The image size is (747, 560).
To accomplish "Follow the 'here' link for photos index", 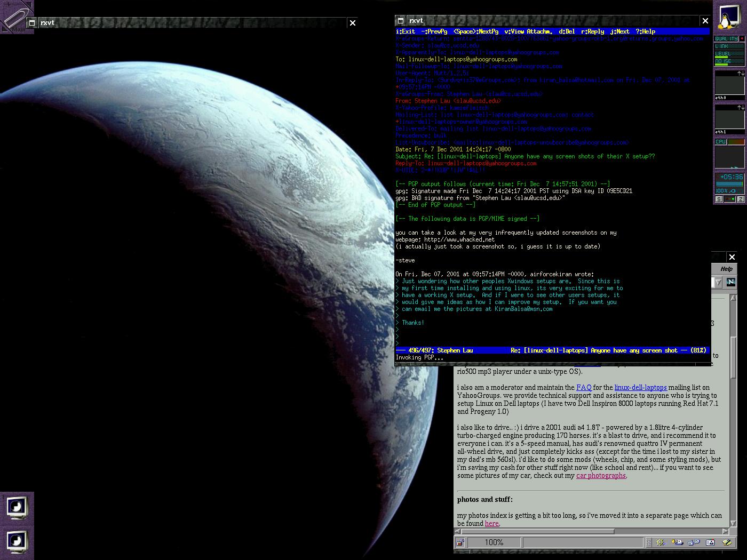I will pyautogui.click(x=491, y=523).
